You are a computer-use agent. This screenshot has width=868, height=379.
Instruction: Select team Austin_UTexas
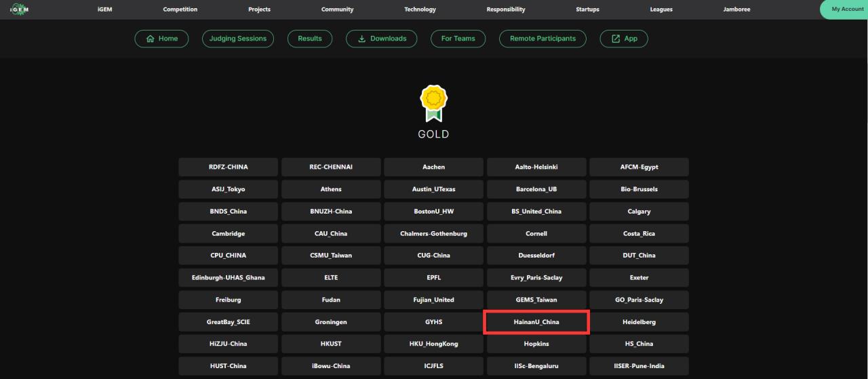pos(434,189)
